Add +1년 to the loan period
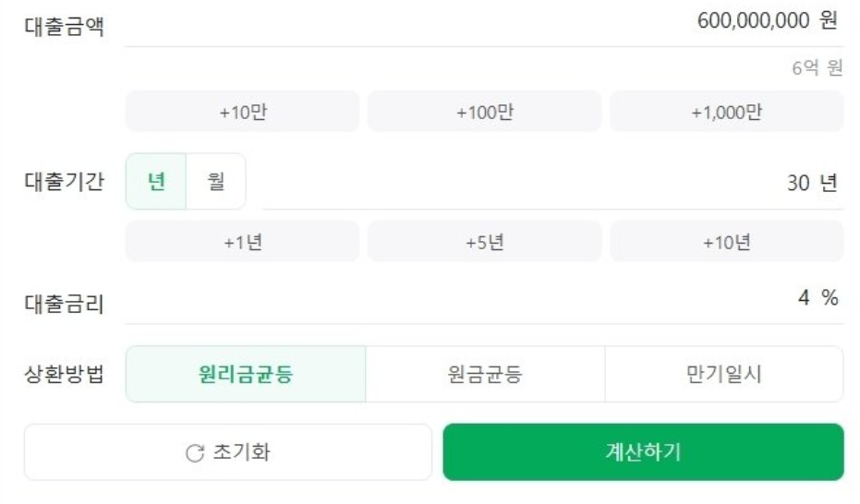The height and width of the screenshot is (504, 860). click(242, 242)
